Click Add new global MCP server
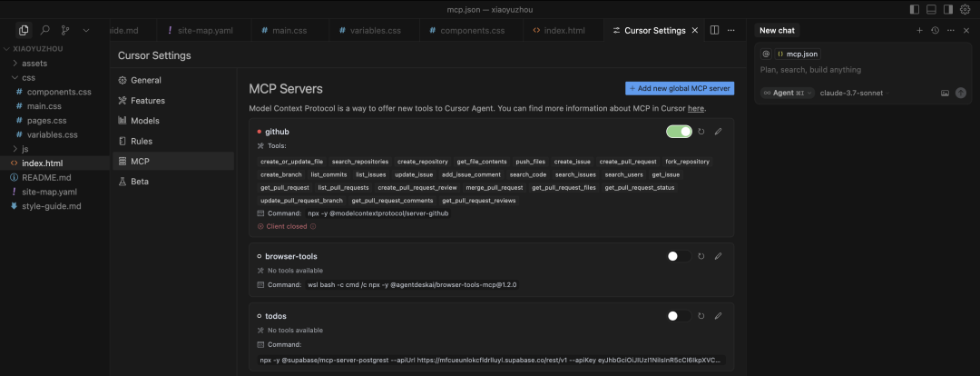The width and height of the screenshot is (980, 376). [x=680, y=88]
